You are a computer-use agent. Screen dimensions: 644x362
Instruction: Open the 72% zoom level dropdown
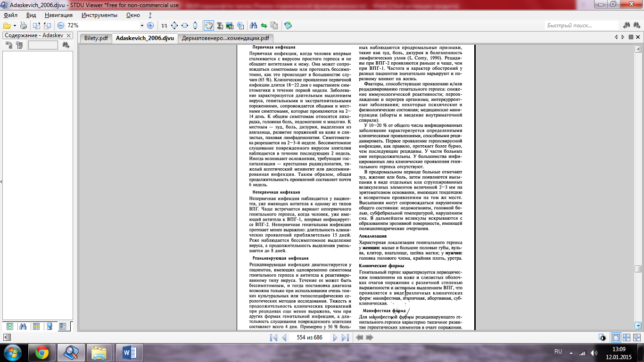(142, 25)
